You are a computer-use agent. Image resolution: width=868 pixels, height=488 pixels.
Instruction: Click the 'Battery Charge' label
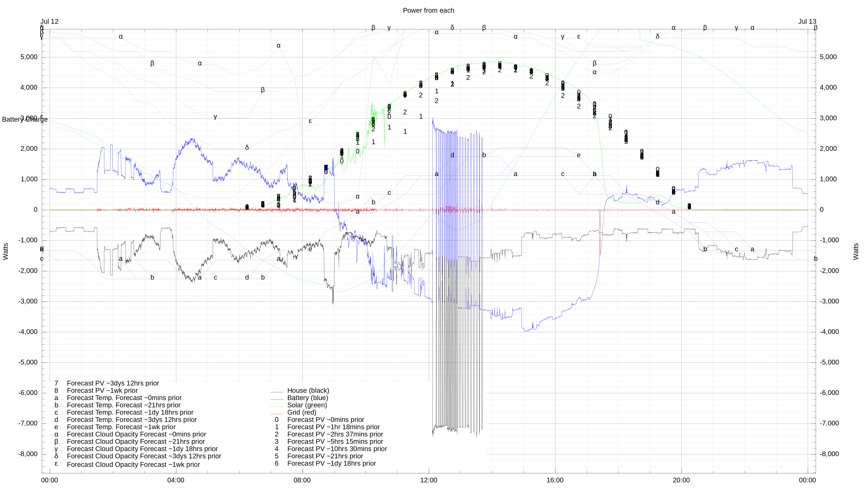(25, 120)
